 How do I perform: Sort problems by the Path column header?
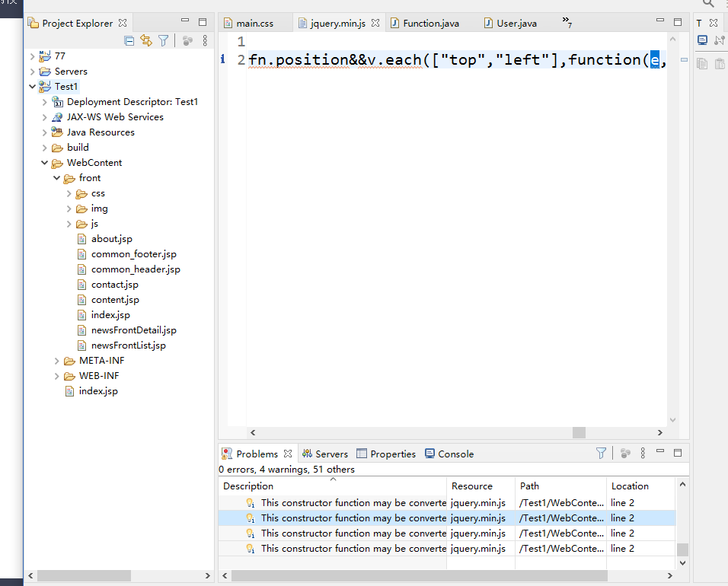(x=560, y=486)
